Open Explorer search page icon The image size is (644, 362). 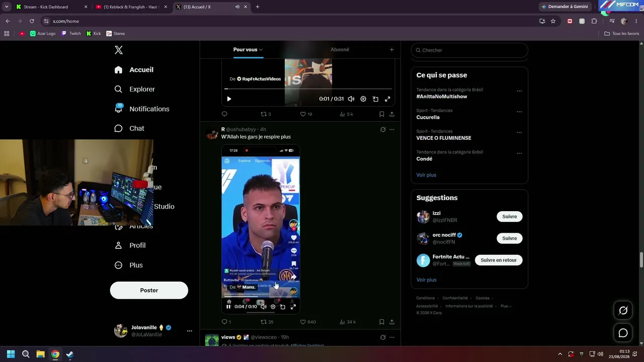point(118,89)
